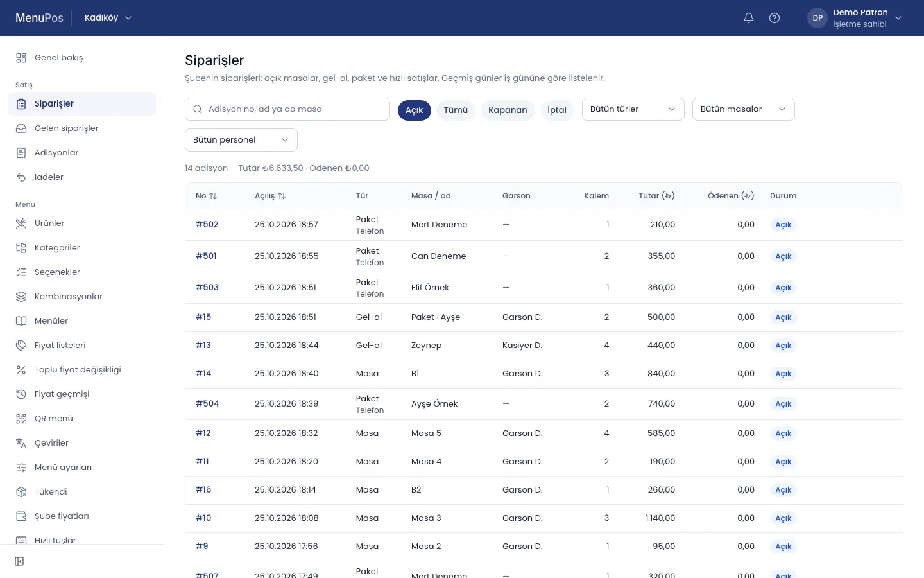Image resolution: width=924 pixels, height=578 pixels.
Task: Open Fiyat geçmişi history icon
Action: [21, 394]
